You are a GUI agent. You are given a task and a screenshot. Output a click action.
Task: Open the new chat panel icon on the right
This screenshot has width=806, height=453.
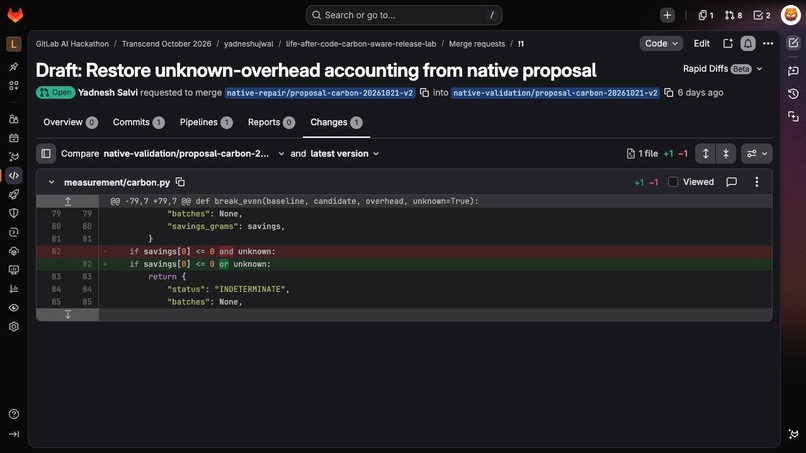click(793, 71)
